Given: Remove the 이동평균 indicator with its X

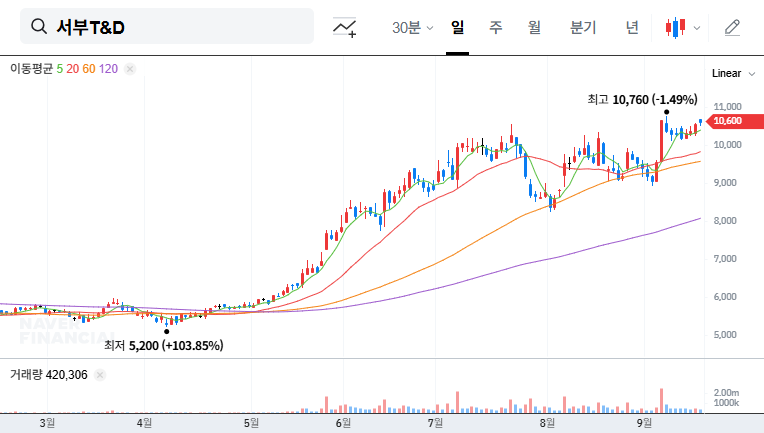Looking at the screenshot, I should coord(130,69).
